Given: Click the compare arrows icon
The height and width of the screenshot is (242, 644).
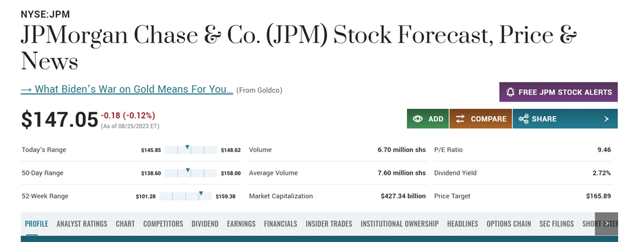Looking at the screenshot, I should (x=460, y=119).
